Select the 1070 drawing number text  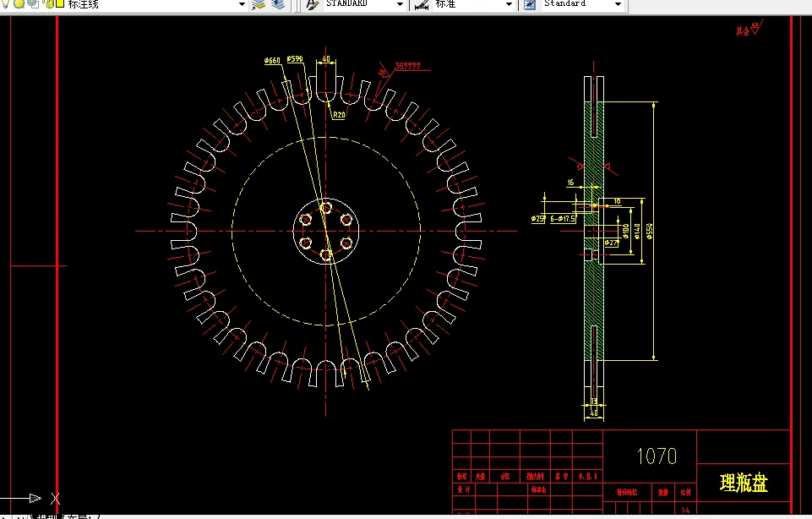tap(657, 456)
